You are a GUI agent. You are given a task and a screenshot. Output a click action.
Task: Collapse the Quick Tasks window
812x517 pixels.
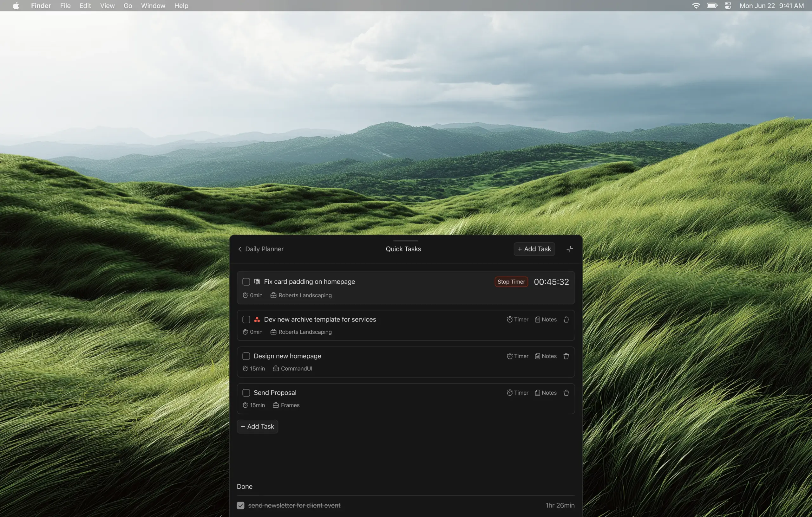[x=570, y=249]
